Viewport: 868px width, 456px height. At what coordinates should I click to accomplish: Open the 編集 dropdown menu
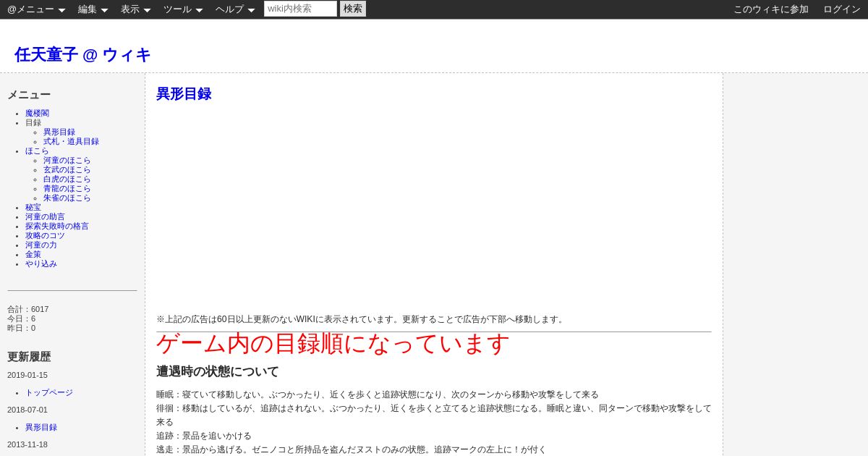93,9
